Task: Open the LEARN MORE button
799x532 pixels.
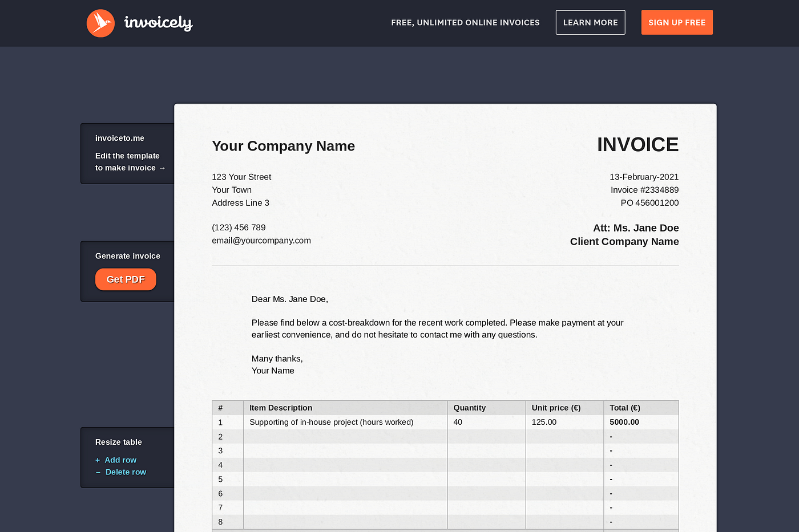Action: (x=590, y=22)
